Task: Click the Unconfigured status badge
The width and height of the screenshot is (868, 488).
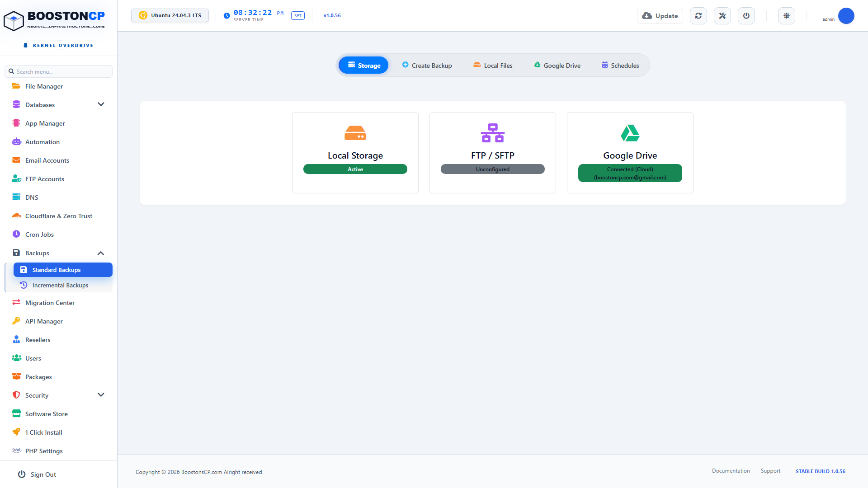Action: tap(493, 169)
